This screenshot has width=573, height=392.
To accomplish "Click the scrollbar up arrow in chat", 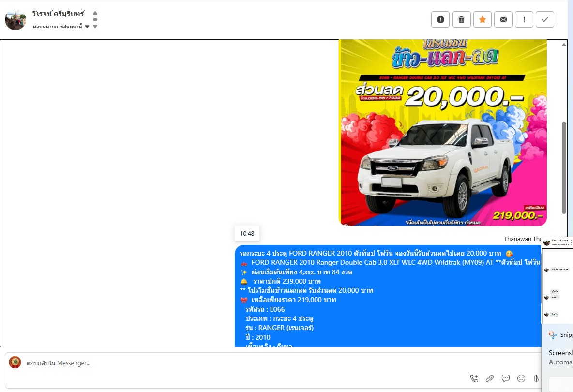I will [564, 45].
